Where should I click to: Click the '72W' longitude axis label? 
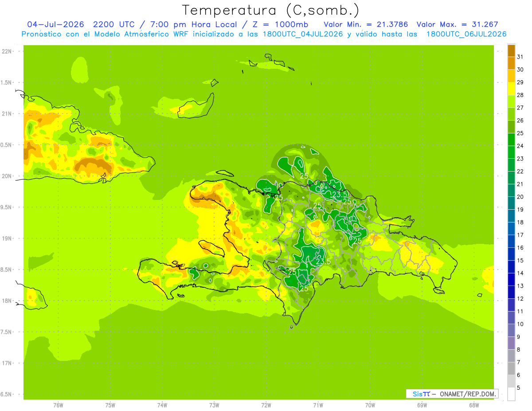[x=266, y=405]
